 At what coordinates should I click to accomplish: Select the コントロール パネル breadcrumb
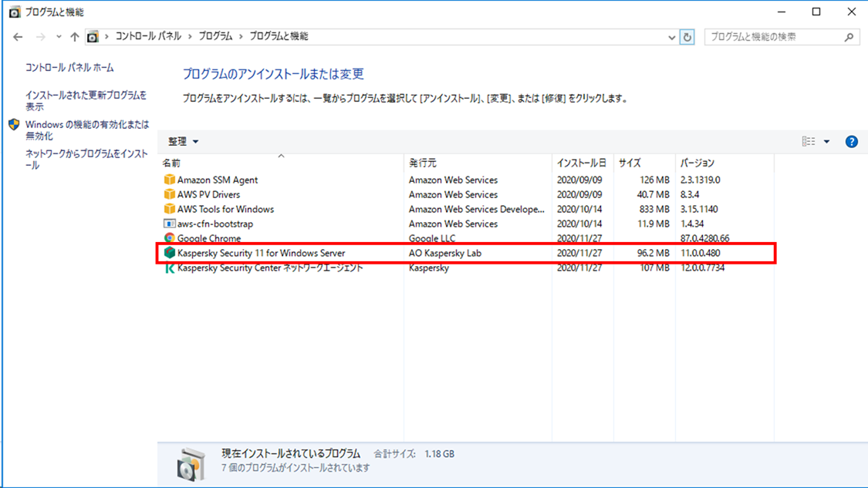click(x=148, y=36)
